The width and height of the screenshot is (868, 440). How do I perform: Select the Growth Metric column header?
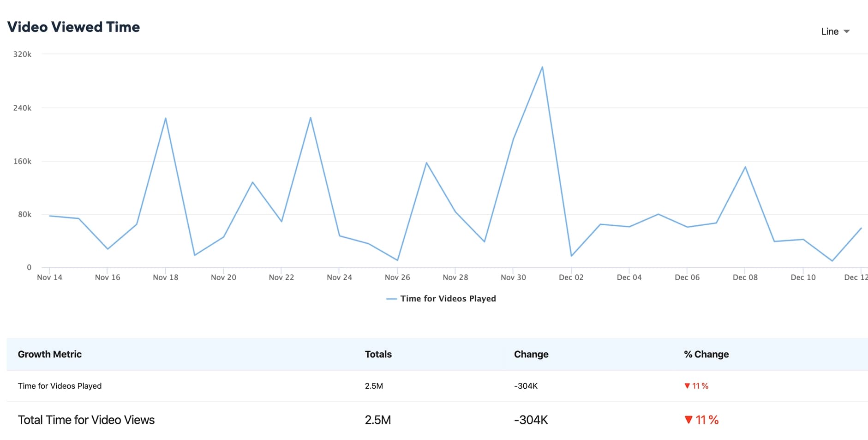(x=50, y=354)
